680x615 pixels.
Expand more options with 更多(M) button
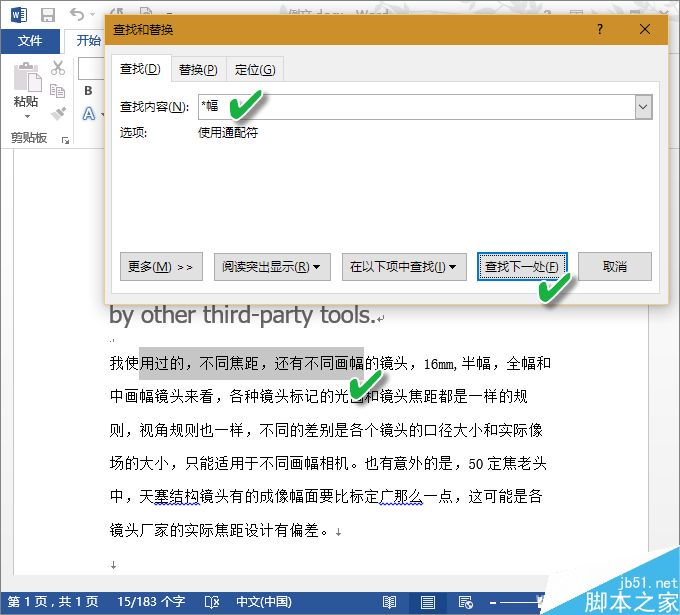click(161, 267)
